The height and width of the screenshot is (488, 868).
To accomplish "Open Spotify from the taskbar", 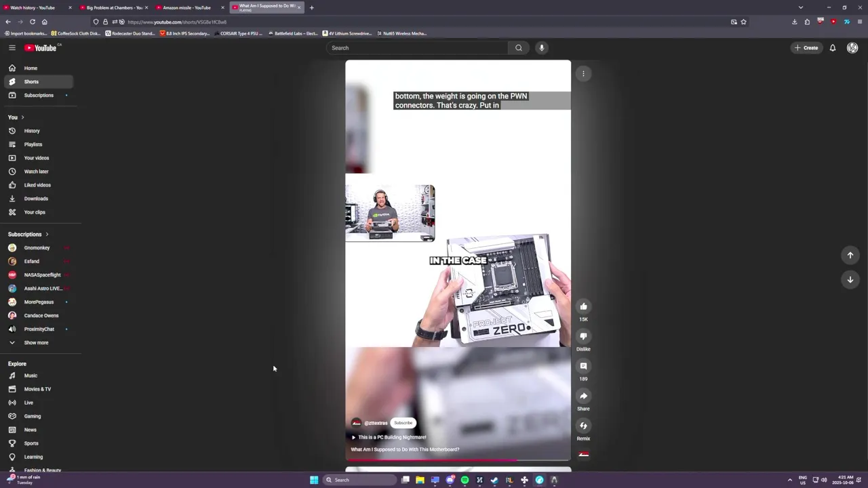I will pos(465,480).
